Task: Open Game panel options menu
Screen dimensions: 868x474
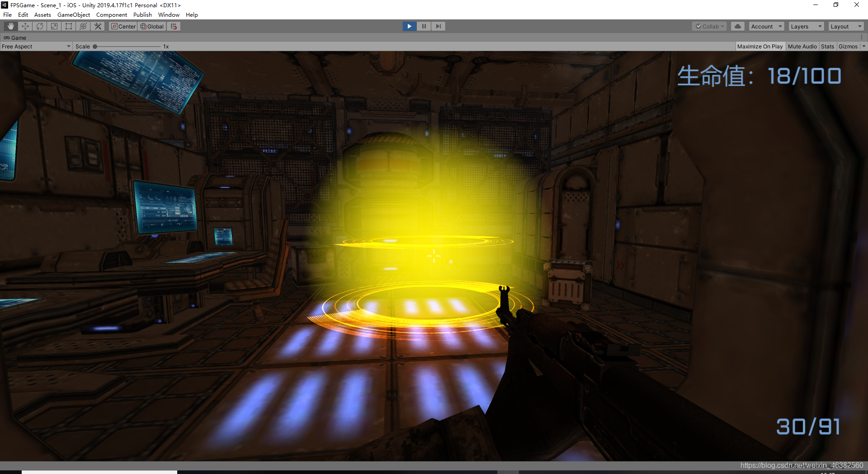Action: pyautogui.click(x=862, y=38)
